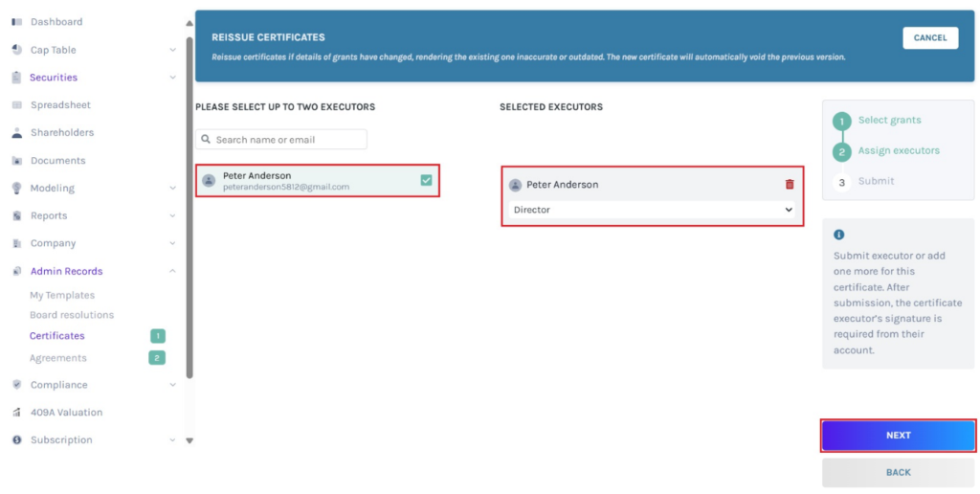Click the NEXT button
This screenshot has width=980, height=494.
click(x=898, y=436)
